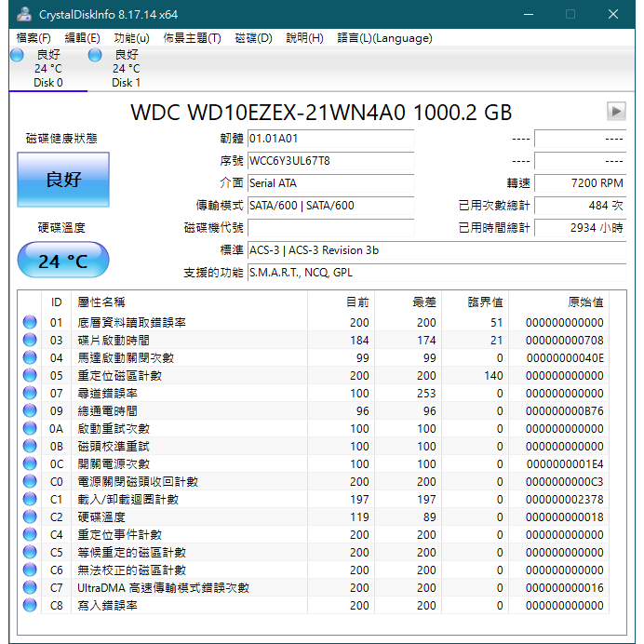Click the Disk 1 status orb icon
Image resolution: width=644 pixels, height=644 pixels.
(95, 55)
